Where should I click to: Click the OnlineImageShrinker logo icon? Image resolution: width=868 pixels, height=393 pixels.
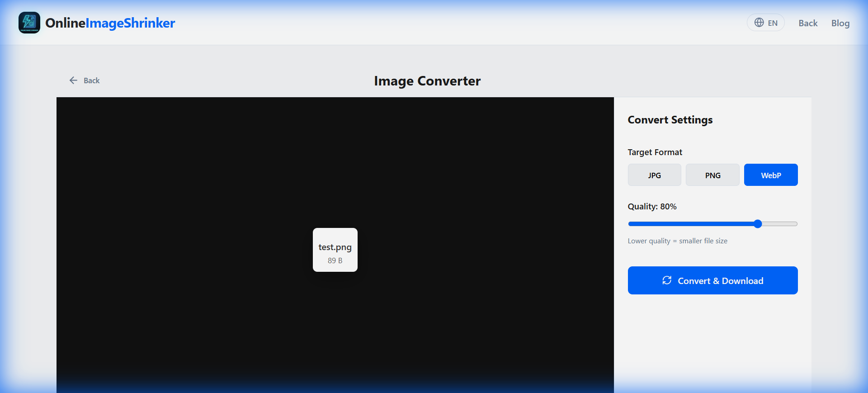[x=29, y=23]
